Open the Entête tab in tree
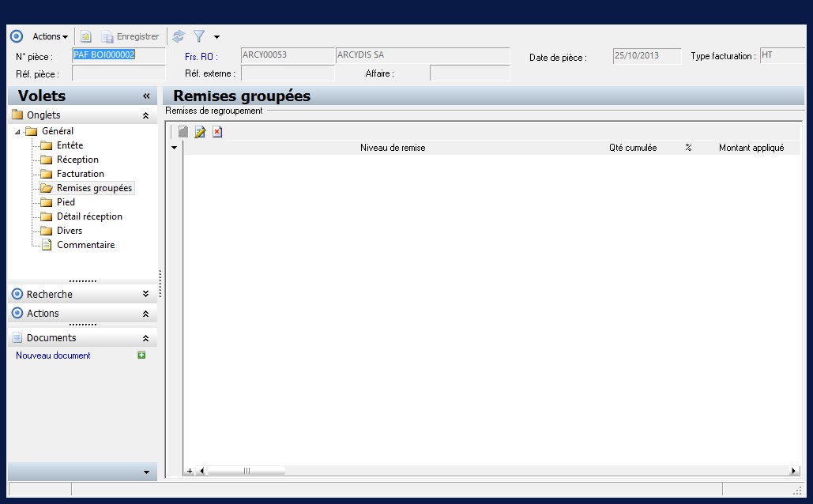The image size is (813, 504). pyautogui.click(x=70, y=145)
